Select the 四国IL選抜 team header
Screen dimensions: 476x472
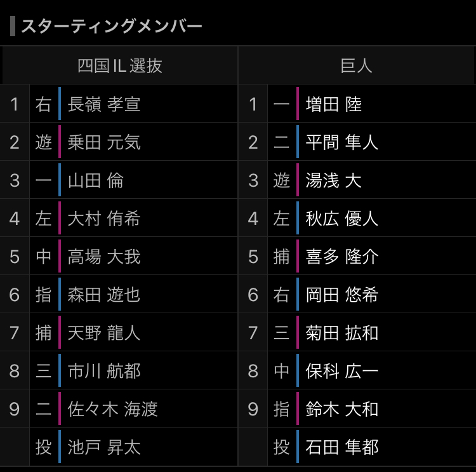119,66
